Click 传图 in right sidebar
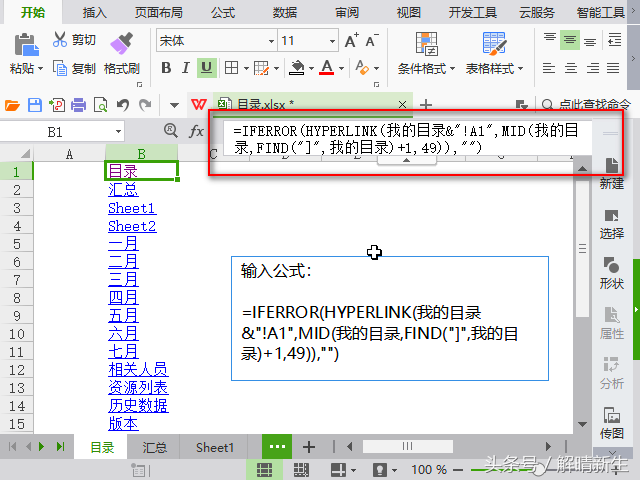 pos(611,423)
